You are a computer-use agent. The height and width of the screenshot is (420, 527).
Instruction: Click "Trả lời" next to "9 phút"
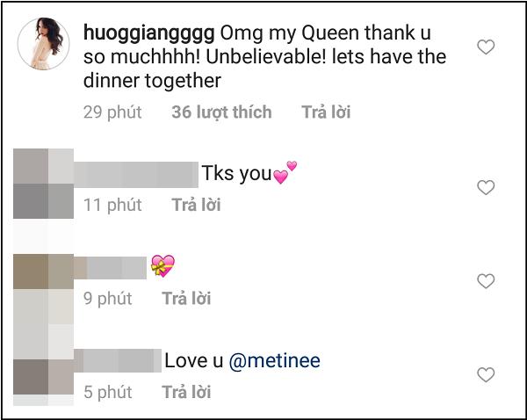pyautogui.click(x=186, y=299)
